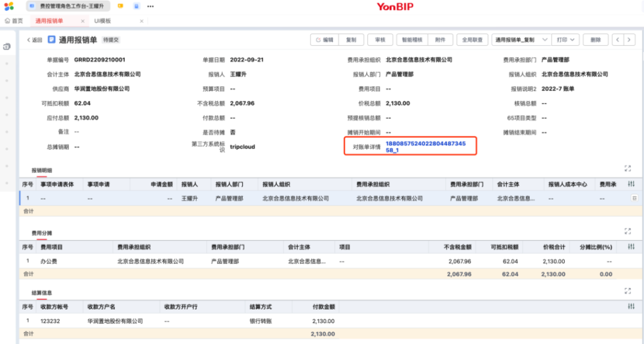Switch to UI模板 tab
The width and height of the screenshot is (644, 344).
point(103,21)
